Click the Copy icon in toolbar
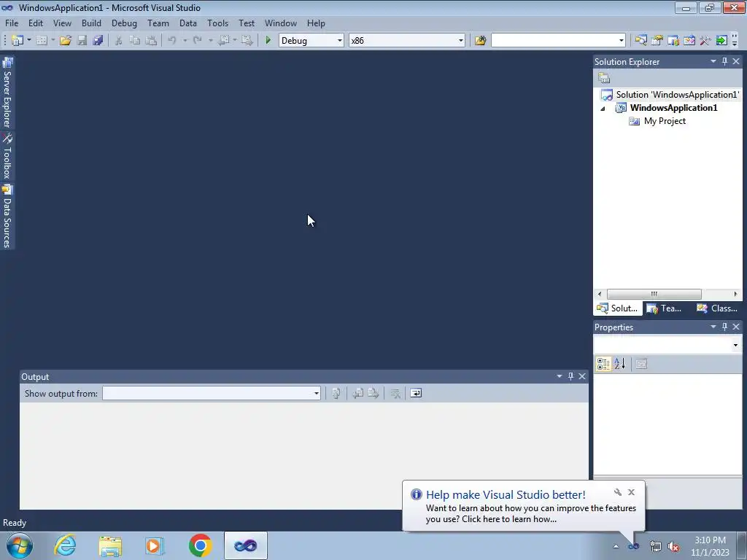This screenshot has height=560, width=747. tap(135, 41)
